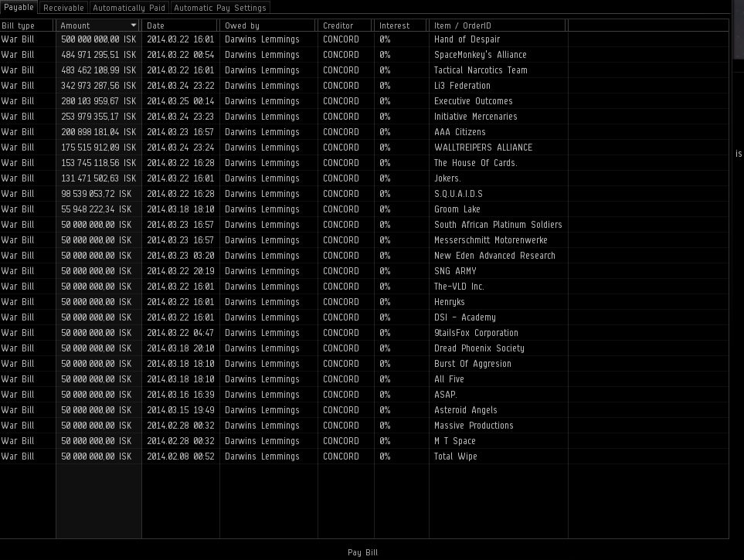Image resolution: width=744 pixels, height=560 pixels.
Task: Select the M T Space bill
Action: 365,441
